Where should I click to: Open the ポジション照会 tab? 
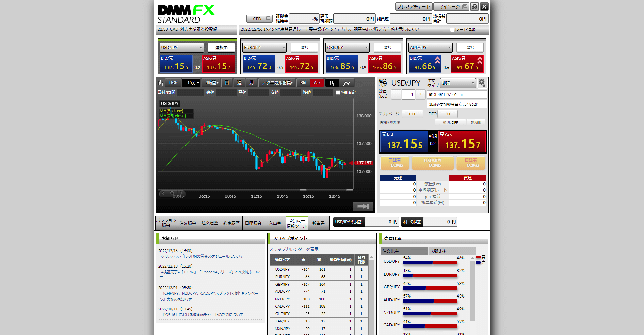[x=166, y=223]
